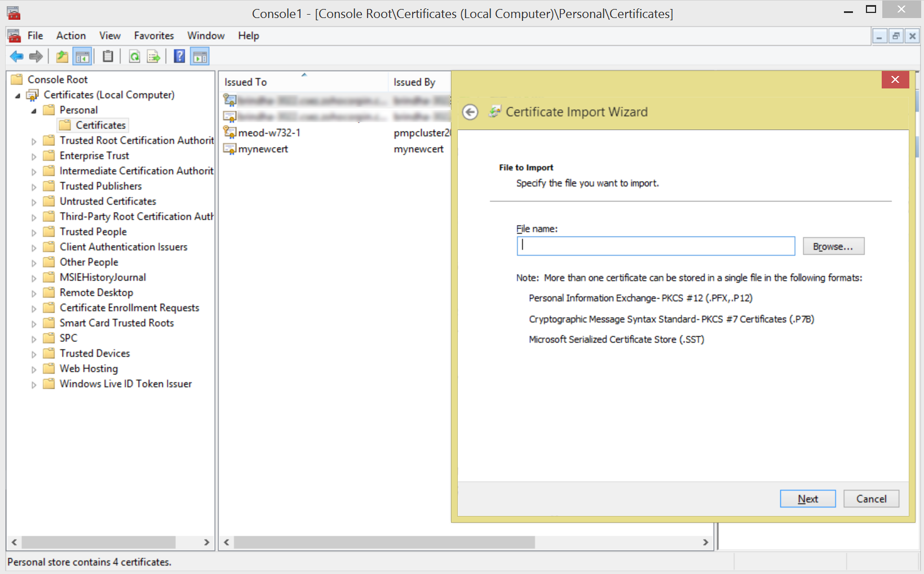The width and height of the screenshot is (924, 574).
Task: Open the Favorites menu
Action: tap(153, 35)
